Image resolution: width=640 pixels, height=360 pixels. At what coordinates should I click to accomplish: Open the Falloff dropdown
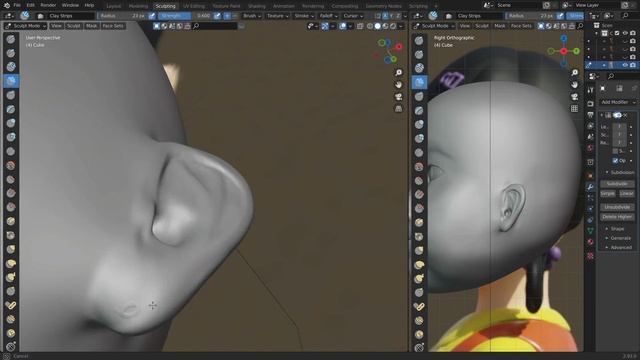point(329,16)
